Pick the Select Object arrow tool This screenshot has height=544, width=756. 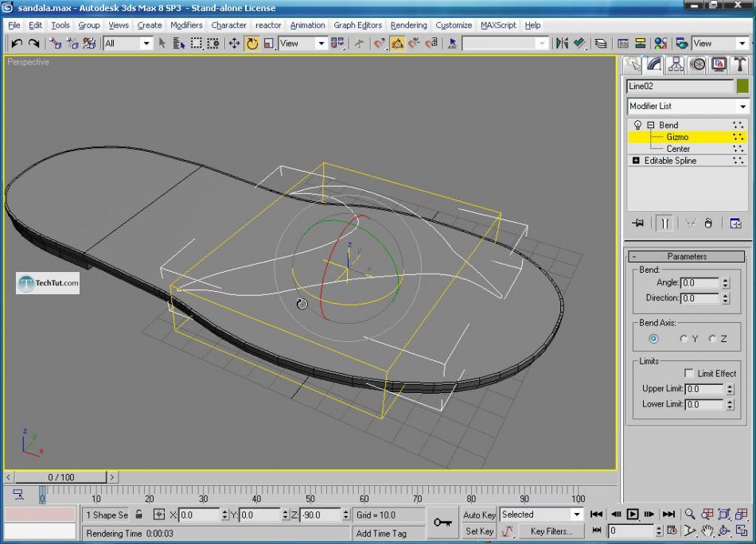(162, 44)
